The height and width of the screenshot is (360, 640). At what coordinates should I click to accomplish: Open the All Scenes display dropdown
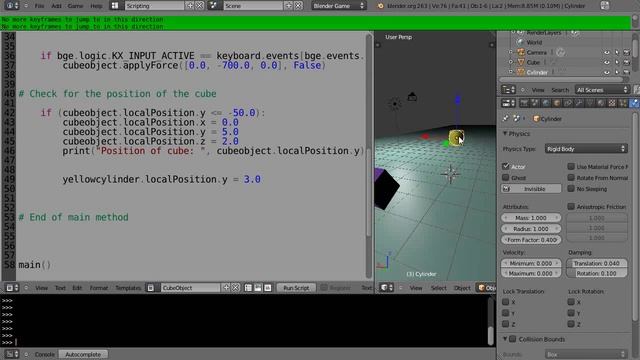(x=602, y=90)
